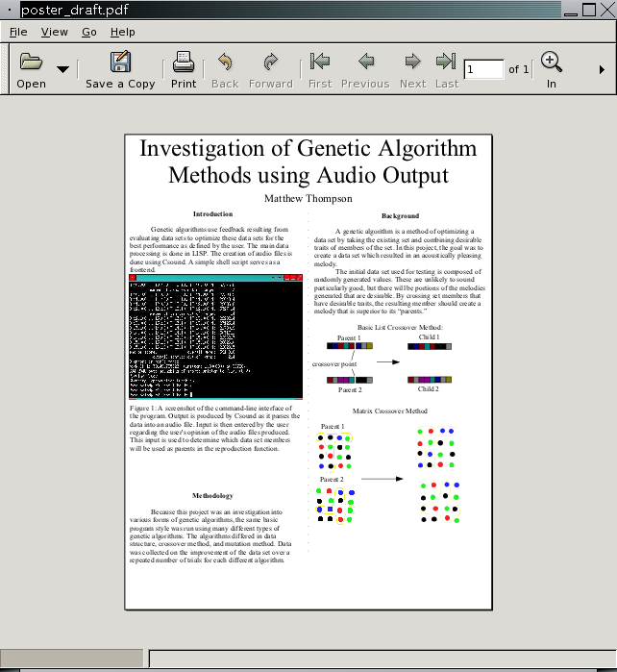Click the 'Introduction' heading in the poster
Viewport: 617px width, 672px height.
(x=212, y=213)
